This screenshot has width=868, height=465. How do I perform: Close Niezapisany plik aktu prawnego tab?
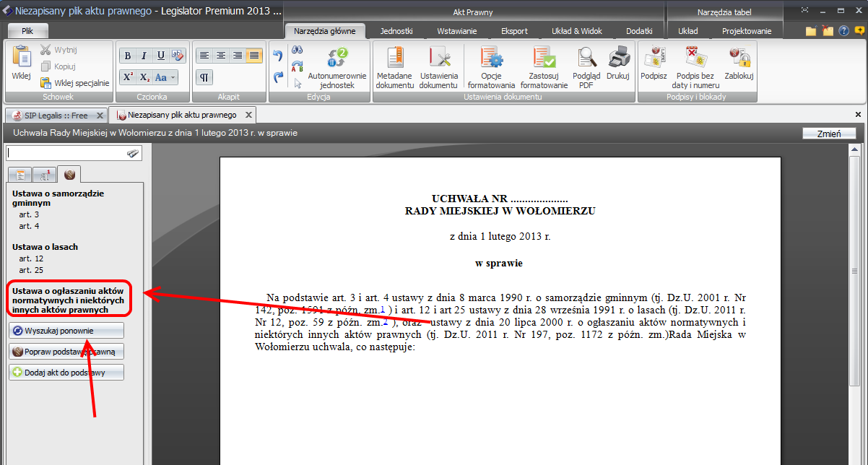[248, 115]
